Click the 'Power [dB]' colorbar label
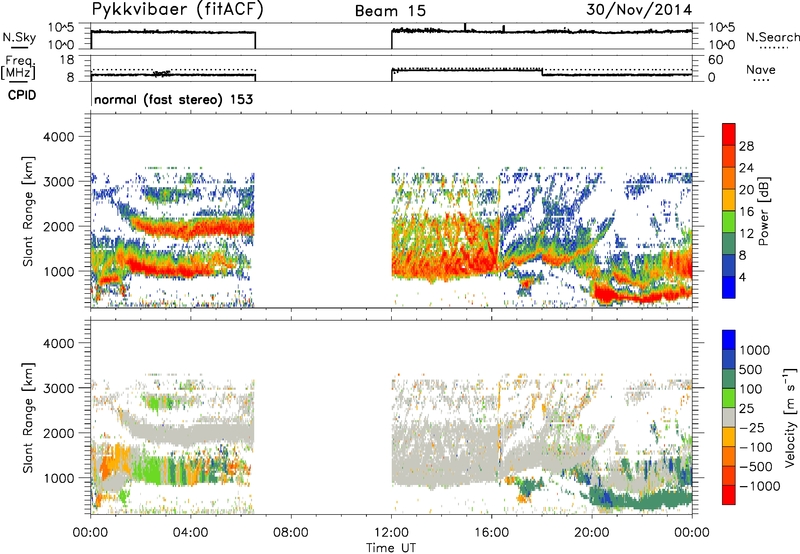800x554 pixels. tap(763, 211)
